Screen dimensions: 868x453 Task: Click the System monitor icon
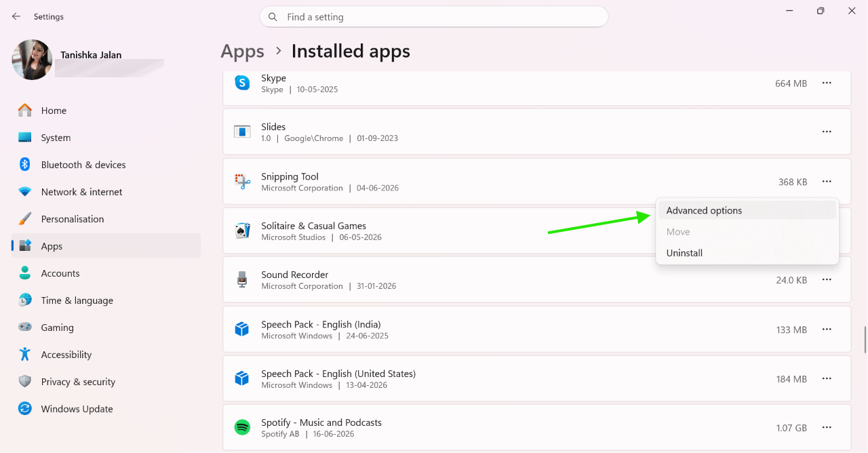click(x=25, y=137)
